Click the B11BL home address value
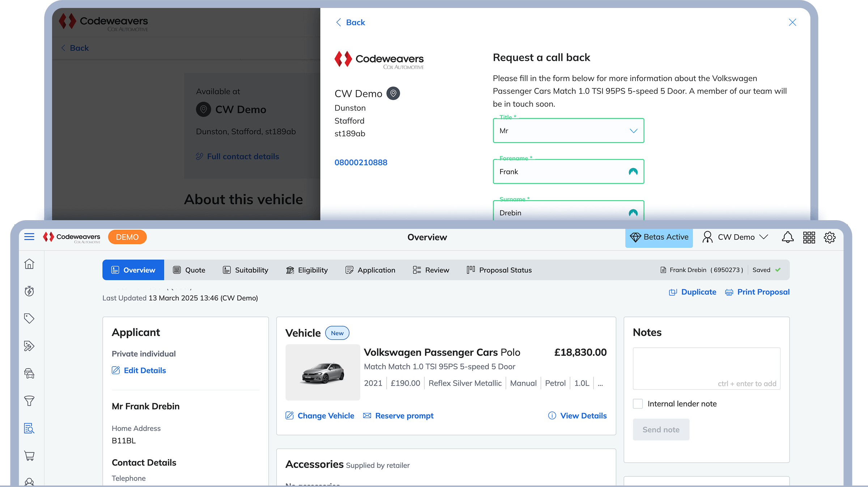868x487 pixels. [x=124, y=441]
